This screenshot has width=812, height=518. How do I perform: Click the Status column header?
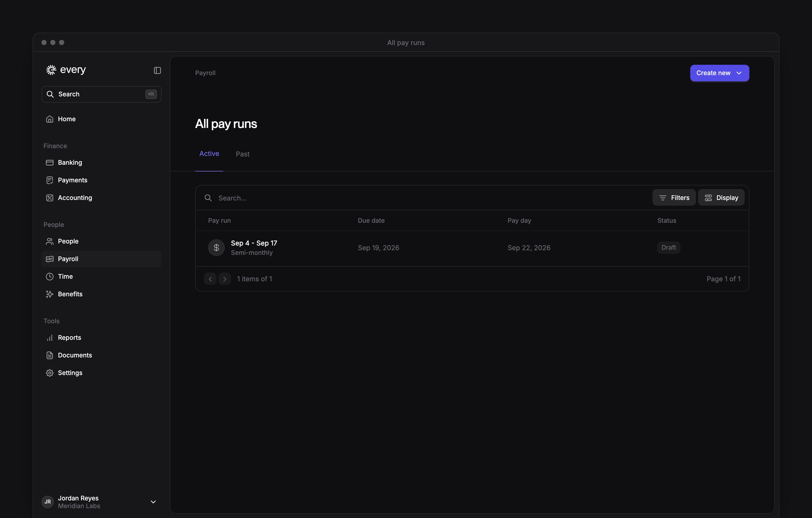point(666,221)
